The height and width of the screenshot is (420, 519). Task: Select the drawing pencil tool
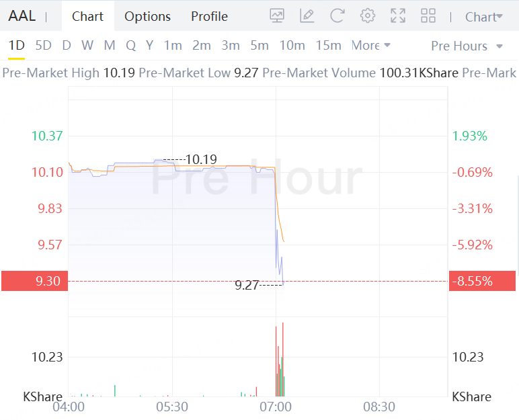307,16
